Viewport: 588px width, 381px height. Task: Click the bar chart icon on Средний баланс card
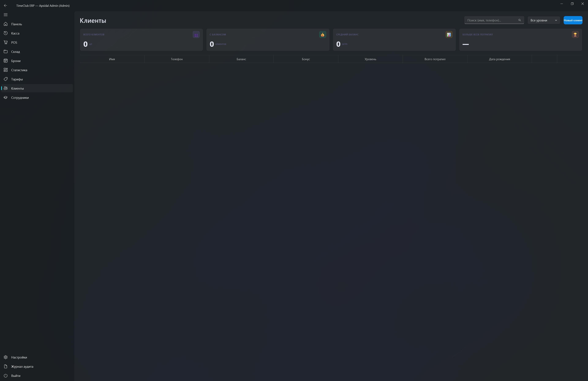[449, 35]
